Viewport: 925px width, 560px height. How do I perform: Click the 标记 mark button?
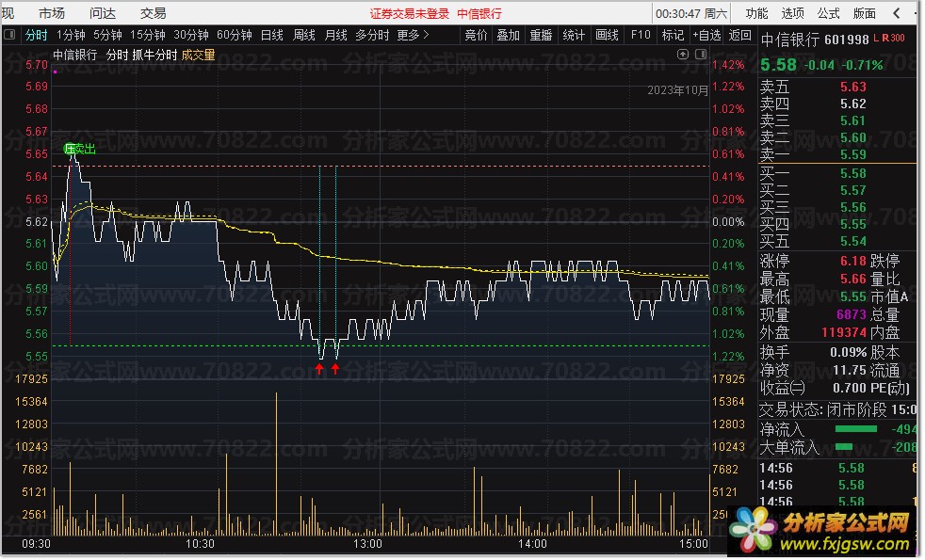pos(673,35)
